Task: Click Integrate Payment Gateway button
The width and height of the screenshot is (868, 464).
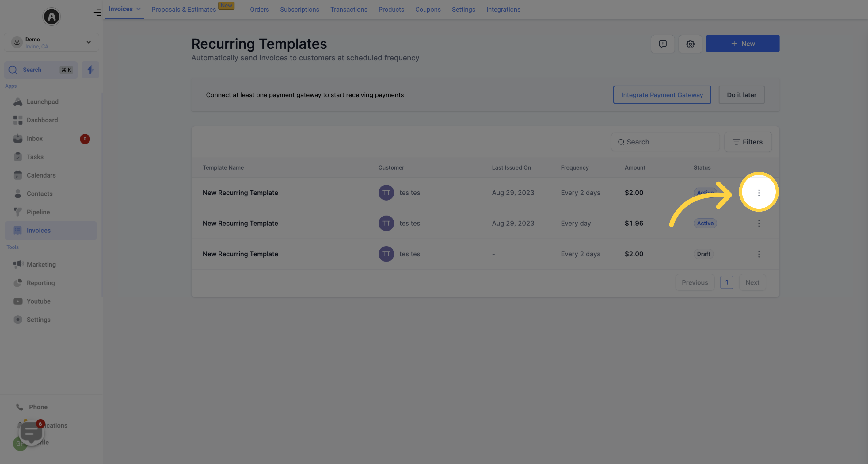Action: pos(662,95)
